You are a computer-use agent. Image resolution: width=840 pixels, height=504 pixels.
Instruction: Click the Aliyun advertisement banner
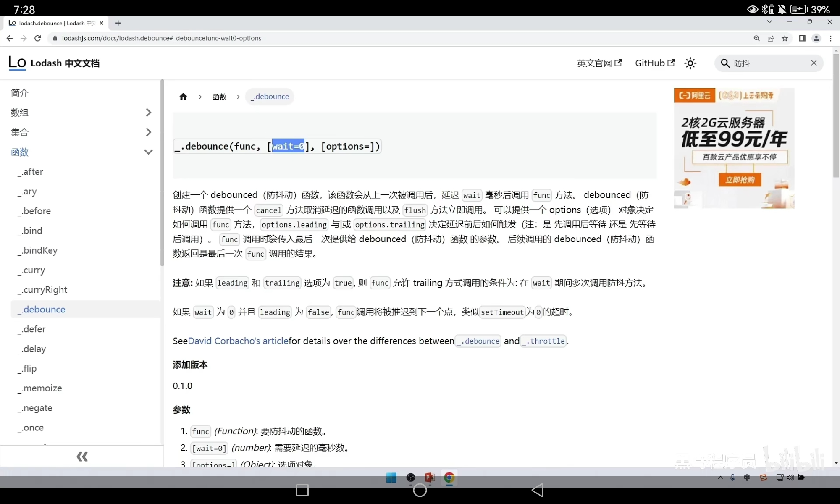click(x=734, y=148)
